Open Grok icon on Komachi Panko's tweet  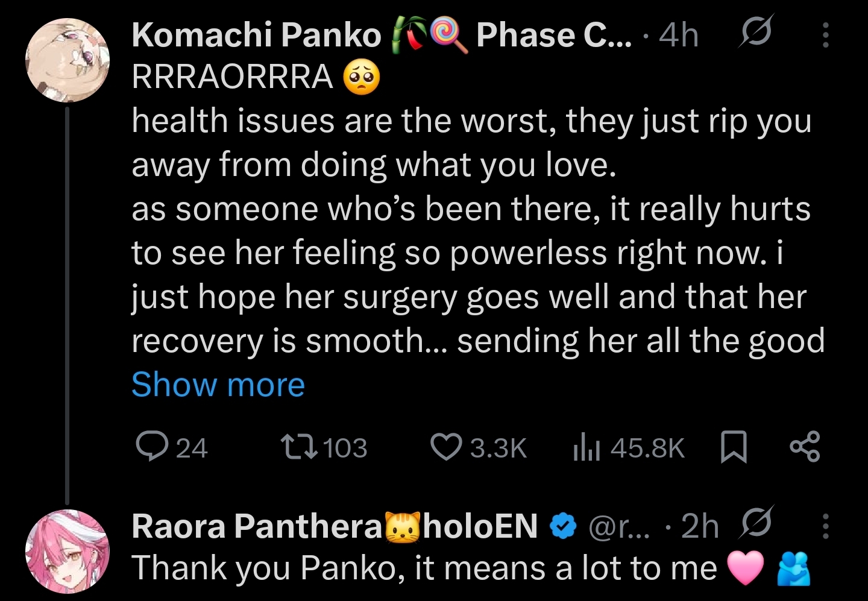tap(754, 34)
